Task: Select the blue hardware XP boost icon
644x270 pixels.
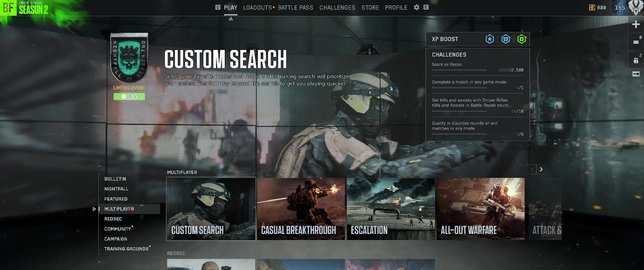Action: [x=506, y=39]
